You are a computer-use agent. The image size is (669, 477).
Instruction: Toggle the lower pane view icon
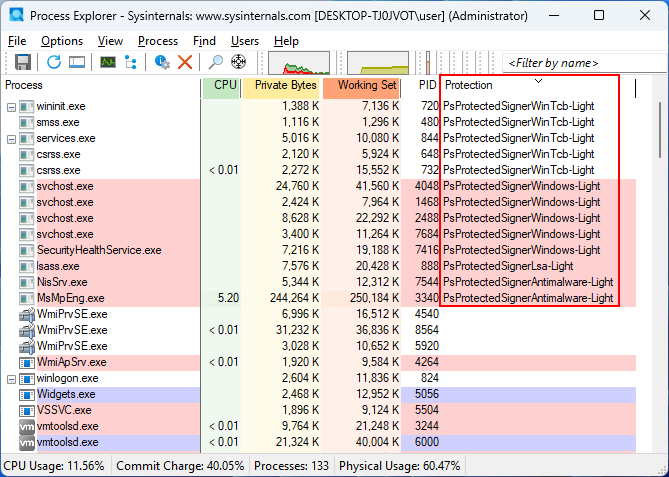click(x=76, y=63)
